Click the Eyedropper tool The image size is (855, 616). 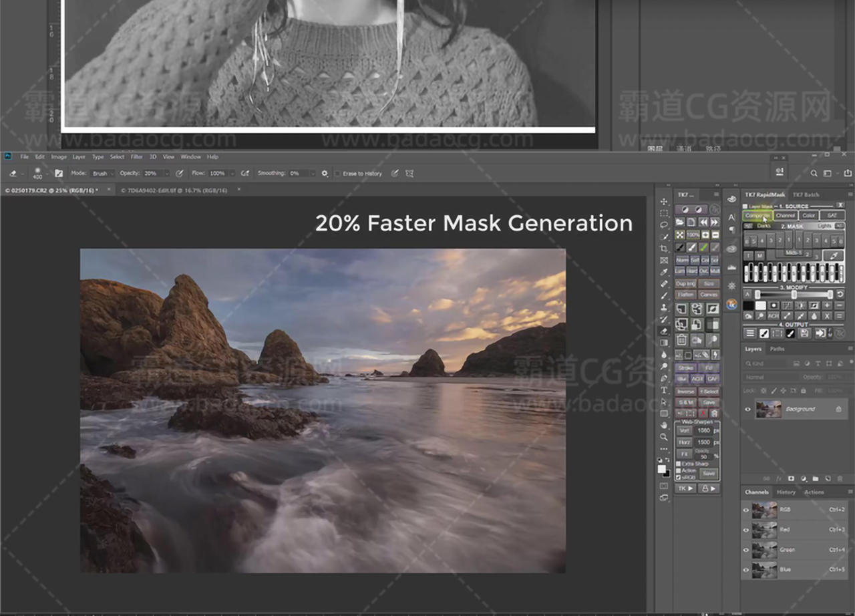click(664, 272)
